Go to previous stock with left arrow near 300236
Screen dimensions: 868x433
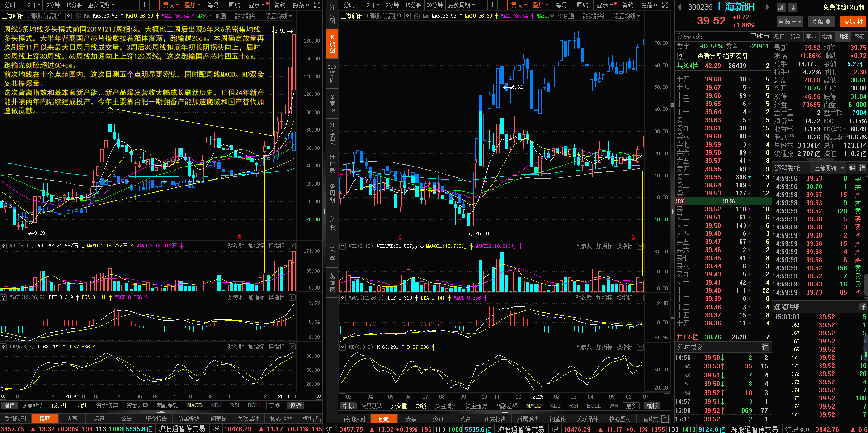point(679,7)
